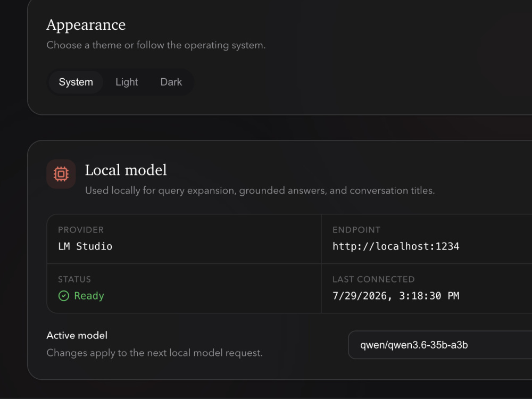The image size is (532, 399).
Task: Click the endpoint http://localhost:1234
Action: point(396,246)
